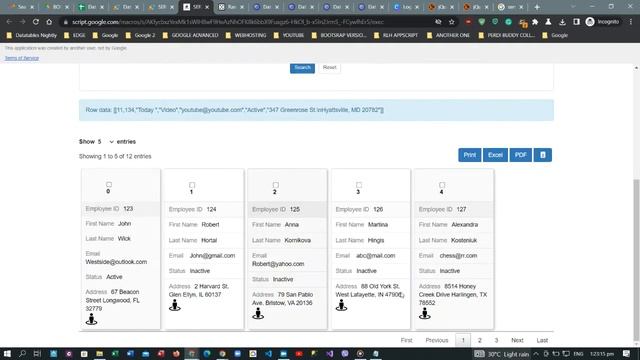Bookmark this page with the star icon
The width and height of the screenshot is (640, 360).
[x=451, y=22]
